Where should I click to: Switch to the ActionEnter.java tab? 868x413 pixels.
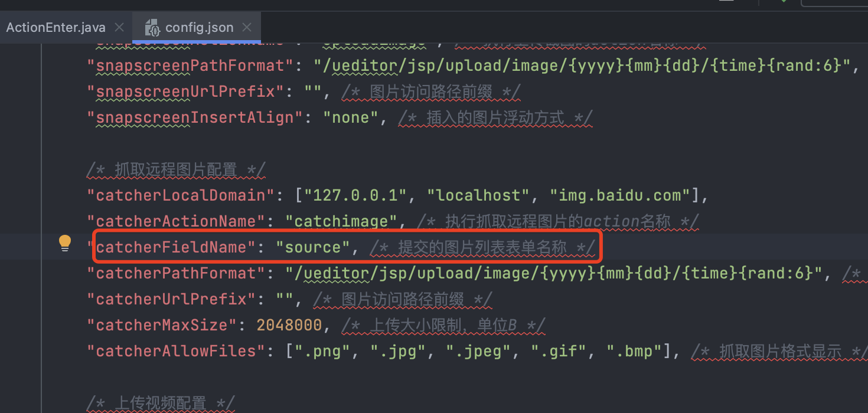pos(56,27)
